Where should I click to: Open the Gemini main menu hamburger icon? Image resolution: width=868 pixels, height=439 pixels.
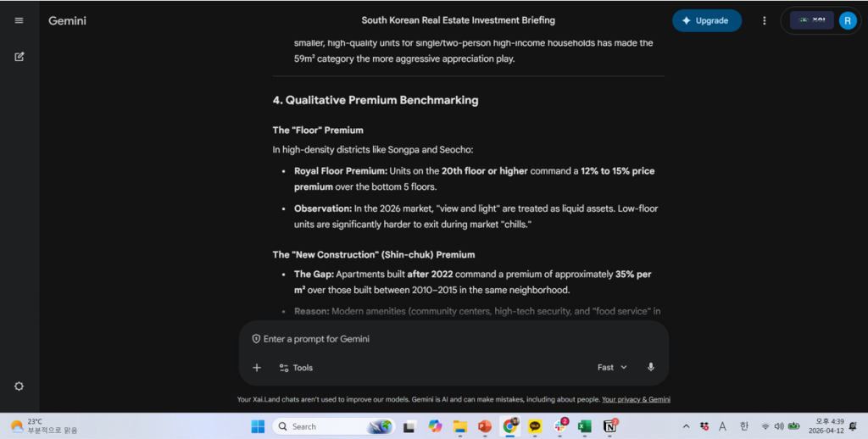coord(19,20)
